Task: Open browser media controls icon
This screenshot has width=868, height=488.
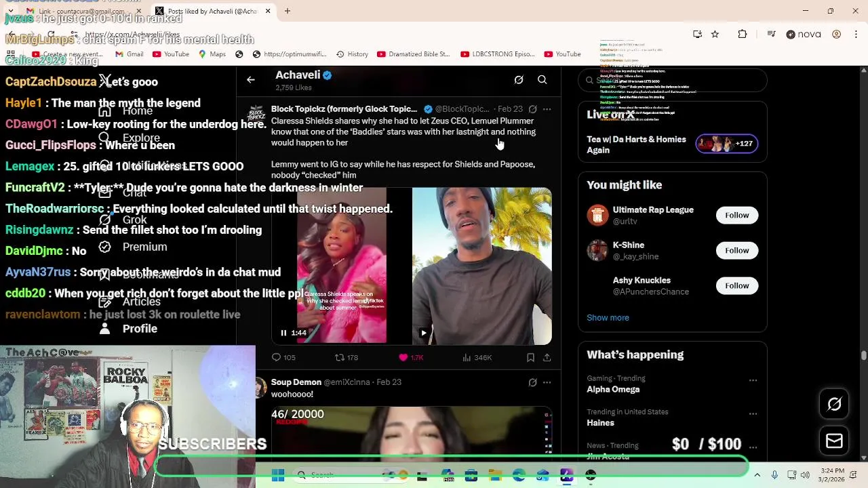Action: pyautogui.click(x=771, y=34)
